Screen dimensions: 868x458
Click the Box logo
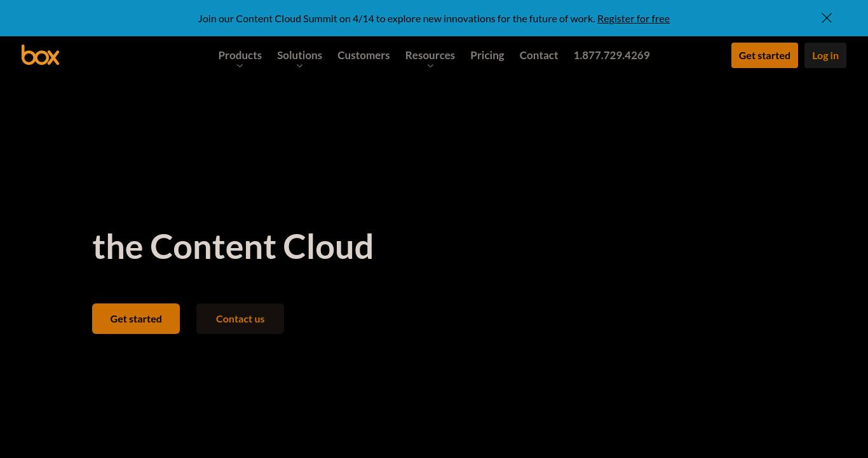[40, 55]
